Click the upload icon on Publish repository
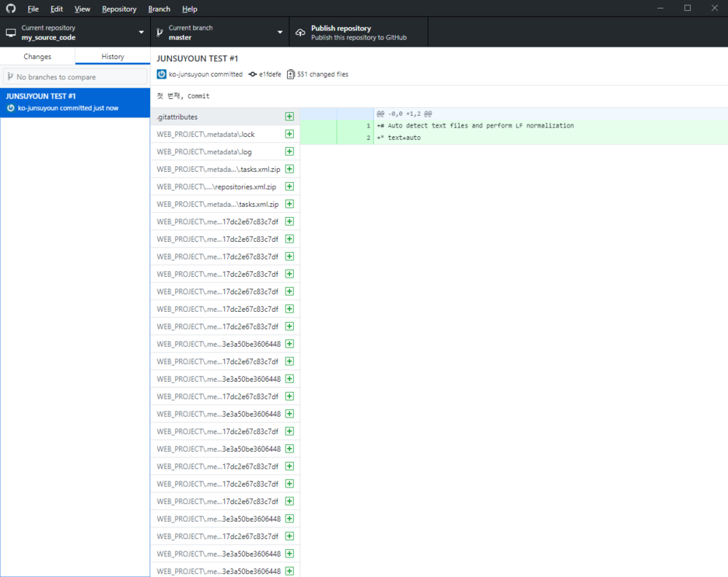728x577 pixels. pyautogui.click(x=299, y=32)
